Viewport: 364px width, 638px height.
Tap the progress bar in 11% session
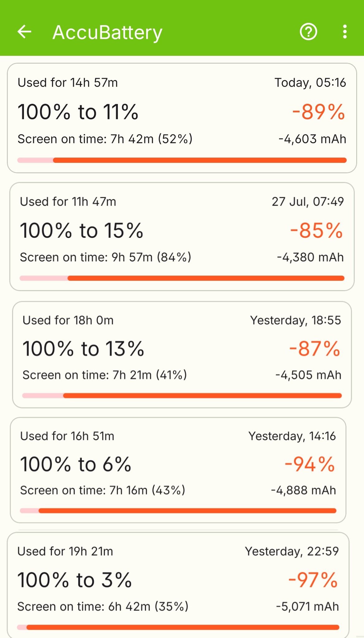pos(182,160)
